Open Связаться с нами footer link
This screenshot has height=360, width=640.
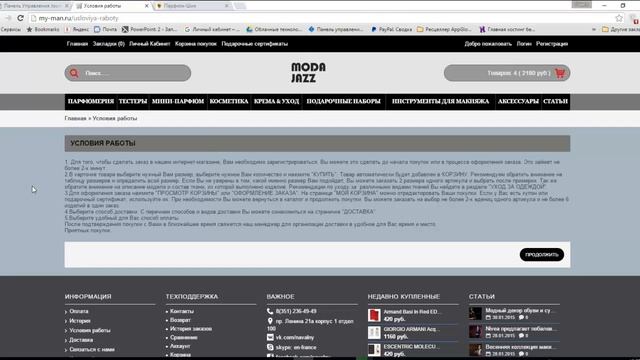pos(92,349)
